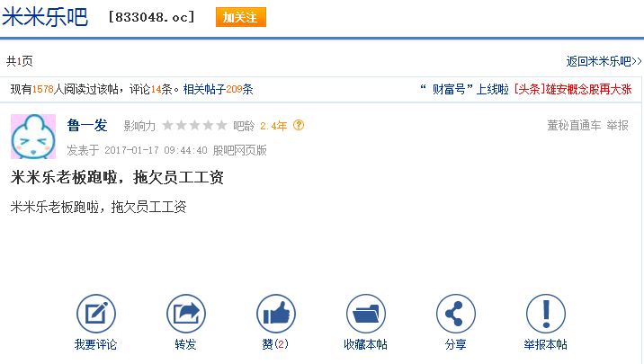This screenshot has height=364, width=644.
Task: Click the 分享 share icon
Action: tap(456, 314)
